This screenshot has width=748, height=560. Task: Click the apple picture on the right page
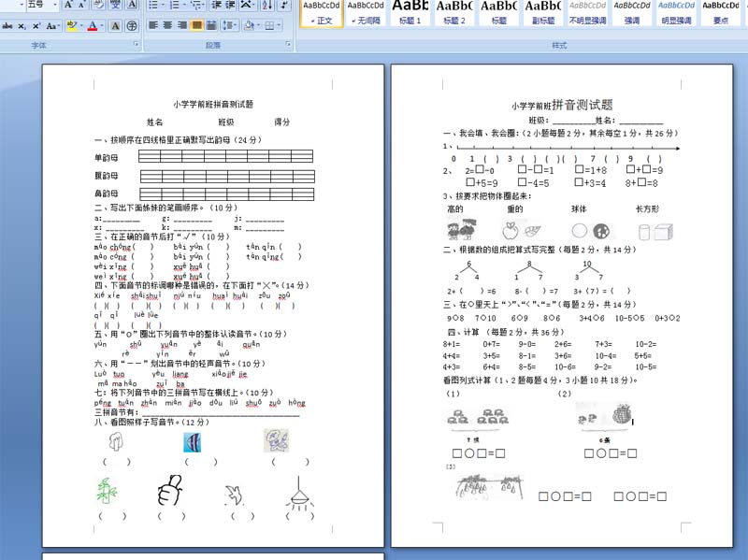[x=510, y=231]
